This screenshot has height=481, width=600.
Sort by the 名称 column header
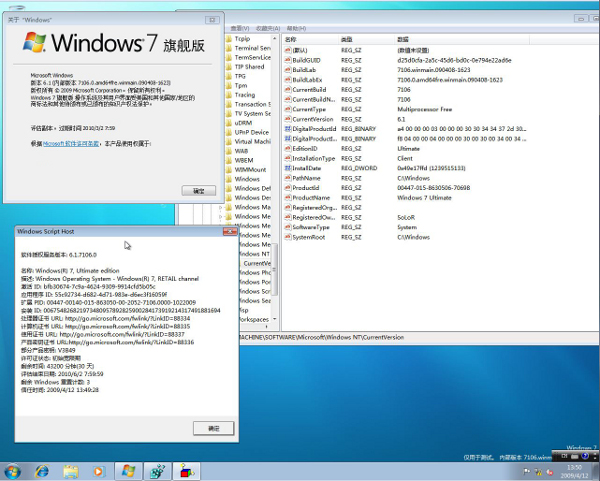coord(310,39)
